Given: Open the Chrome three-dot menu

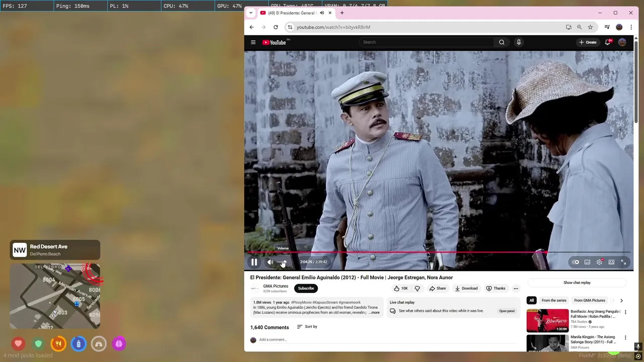Looking at the screenshot, I should pyautogui.click(x=631, y=27).
